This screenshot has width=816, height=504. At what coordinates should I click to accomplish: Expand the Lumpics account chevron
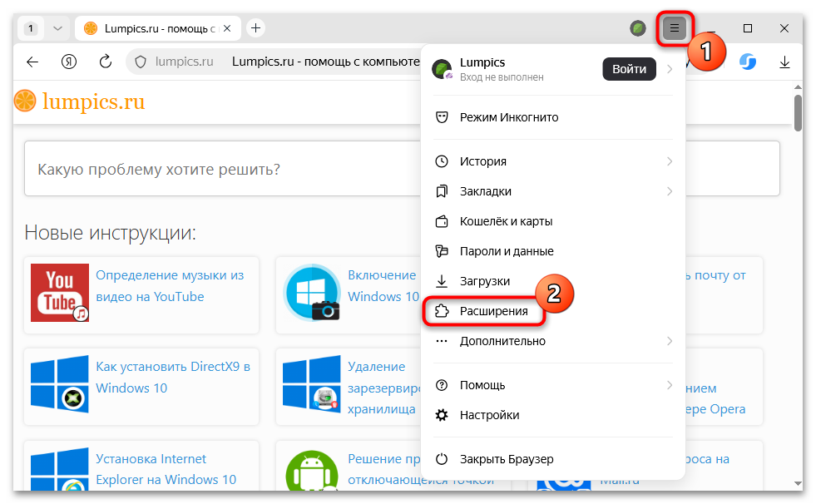click(x=670, y=69)
